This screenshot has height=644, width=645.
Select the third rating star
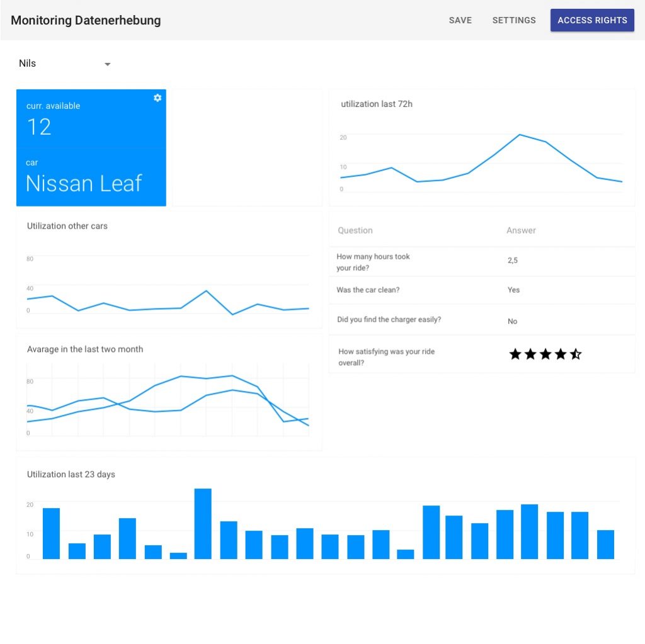pyautogui.click(x=545, y=354)
